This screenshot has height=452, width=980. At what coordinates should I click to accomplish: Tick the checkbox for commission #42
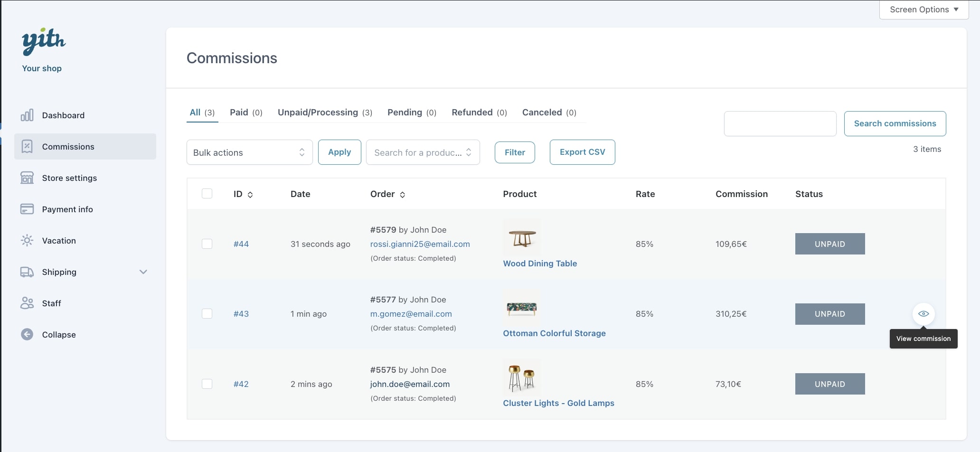tap(207, 384)
